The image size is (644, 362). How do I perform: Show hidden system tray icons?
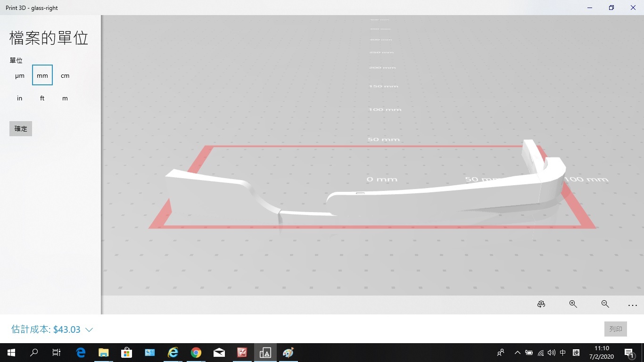(x=518, y=353)
